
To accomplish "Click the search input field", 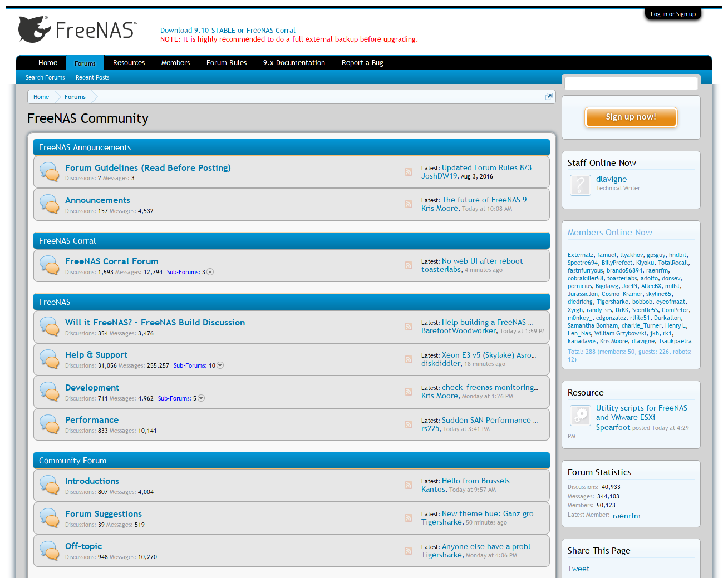I will point(631,83).
